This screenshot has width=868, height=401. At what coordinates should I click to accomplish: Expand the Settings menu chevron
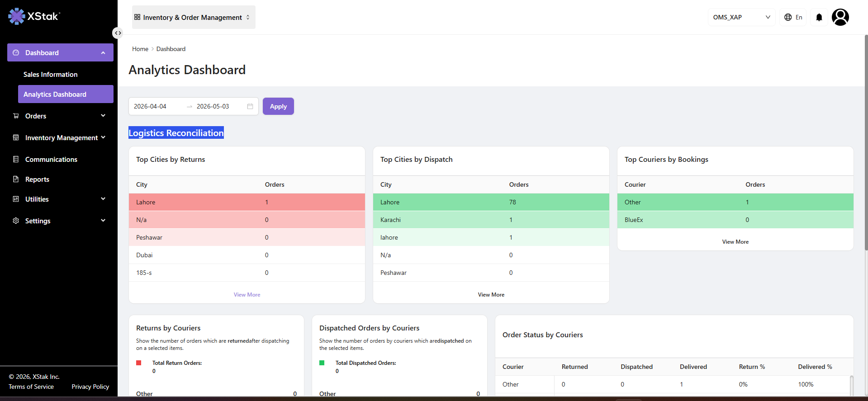tap(103, 221)
